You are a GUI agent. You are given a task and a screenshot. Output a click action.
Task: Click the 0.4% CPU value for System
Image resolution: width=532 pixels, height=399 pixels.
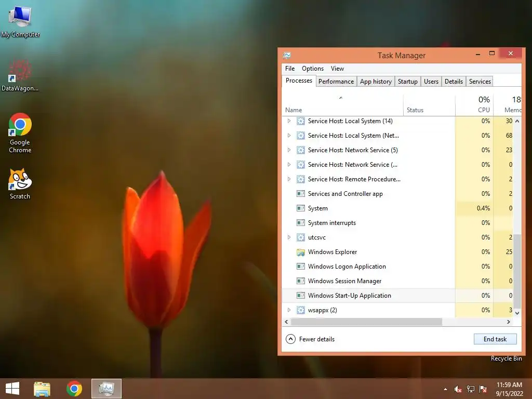click(483, 208)
